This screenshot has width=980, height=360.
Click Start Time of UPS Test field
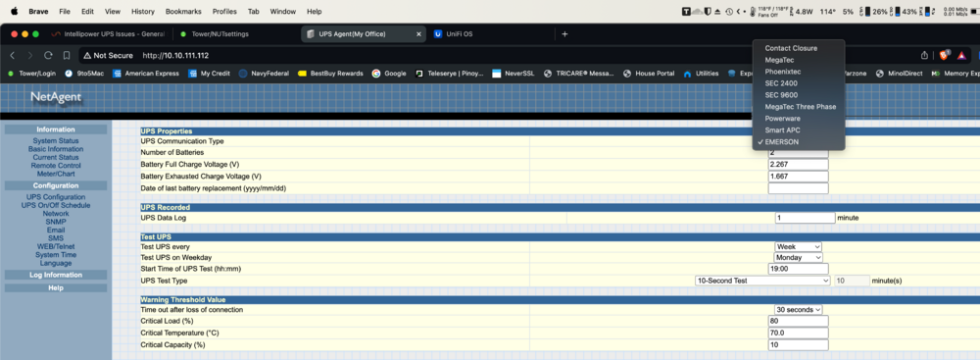798,269
